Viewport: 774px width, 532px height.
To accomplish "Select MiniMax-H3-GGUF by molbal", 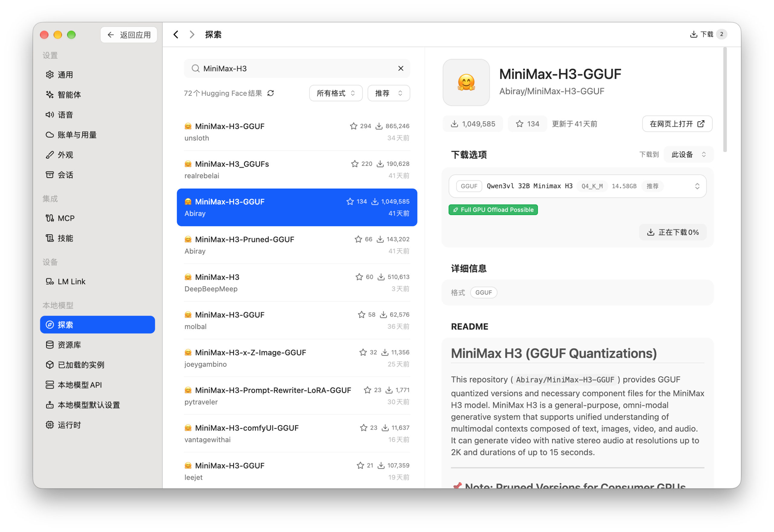I will tap(297, 320).
